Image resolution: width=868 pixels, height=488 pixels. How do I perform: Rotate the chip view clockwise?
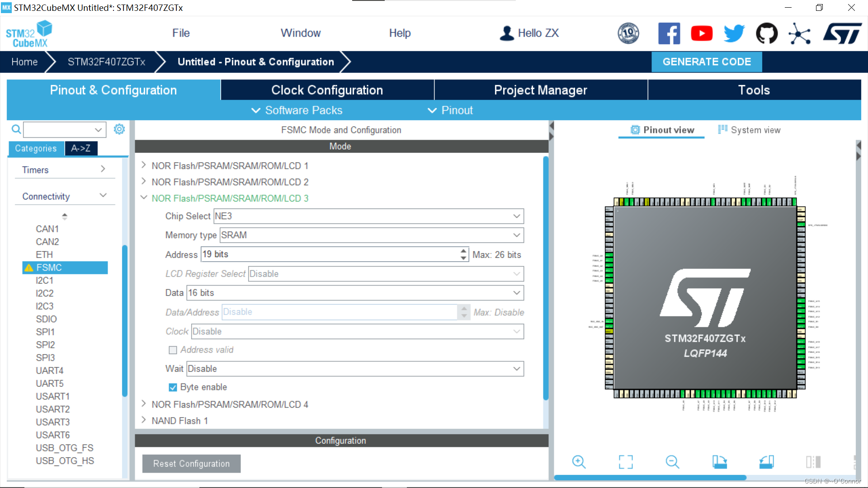click(x=719, y=462)
